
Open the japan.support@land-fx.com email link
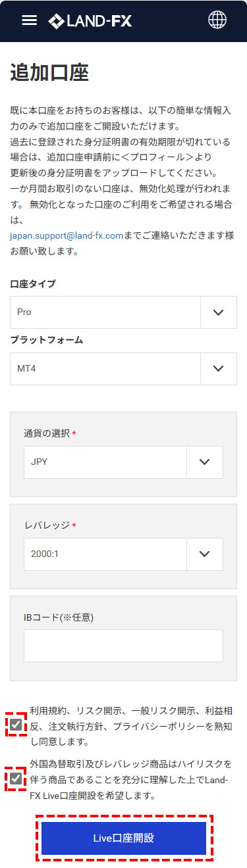pyautogui.click(x=67, y=235)
